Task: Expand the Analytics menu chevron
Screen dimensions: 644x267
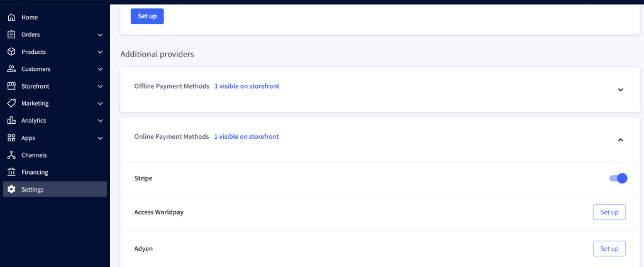Action: tap(100, 121)
